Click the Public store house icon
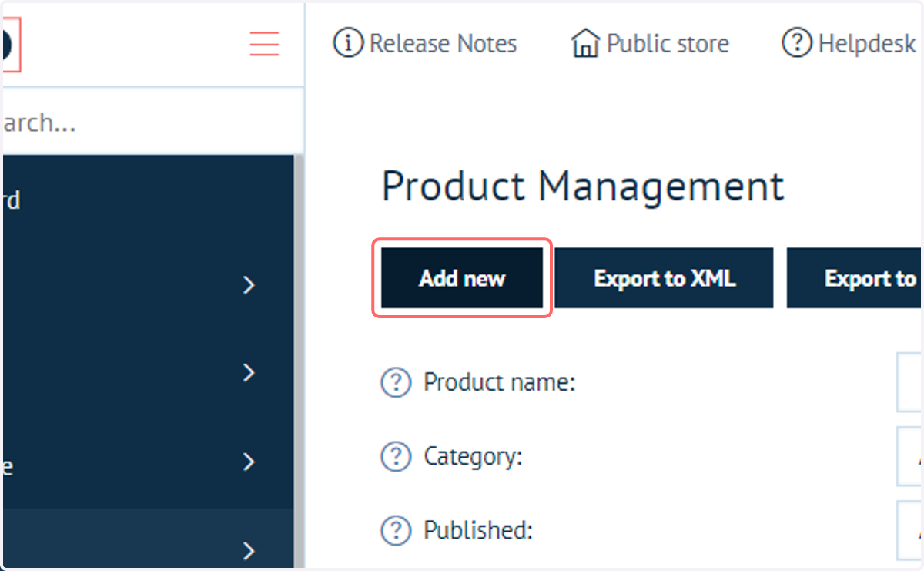924x571 pixels. tap(585, 43)
